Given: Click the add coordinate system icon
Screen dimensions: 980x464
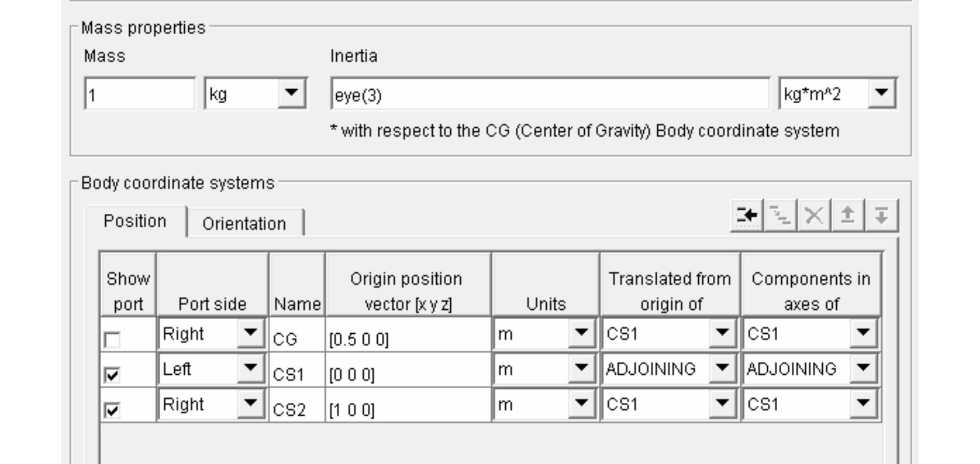Looking at the screenshot, I should [747, 215].
